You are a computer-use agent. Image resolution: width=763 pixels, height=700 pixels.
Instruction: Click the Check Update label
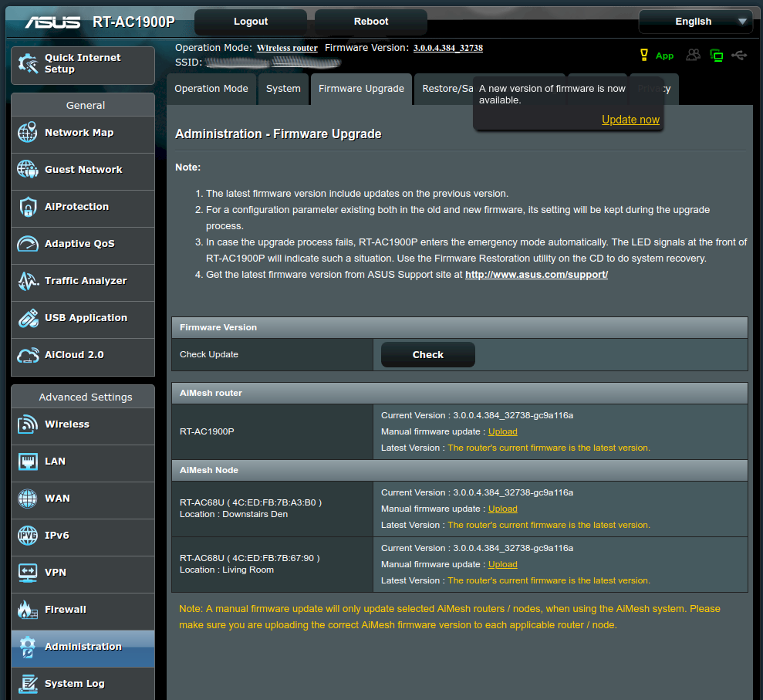[x=209, y=355]
